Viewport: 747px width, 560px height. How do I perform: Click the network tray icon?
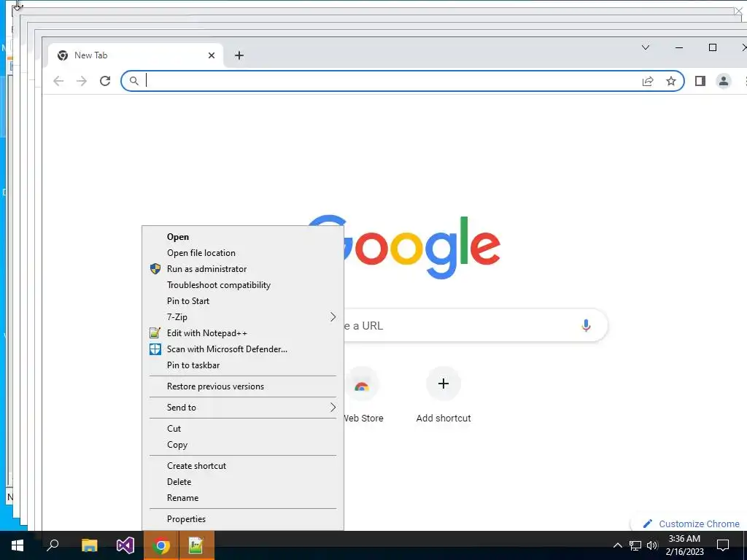(635, 545)
